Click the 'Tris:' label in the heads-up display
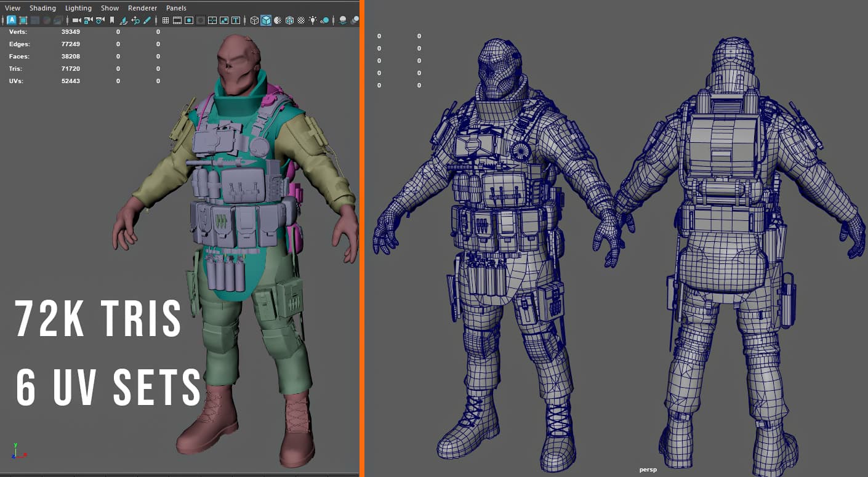The image size is (868, 477). (16, 69)
